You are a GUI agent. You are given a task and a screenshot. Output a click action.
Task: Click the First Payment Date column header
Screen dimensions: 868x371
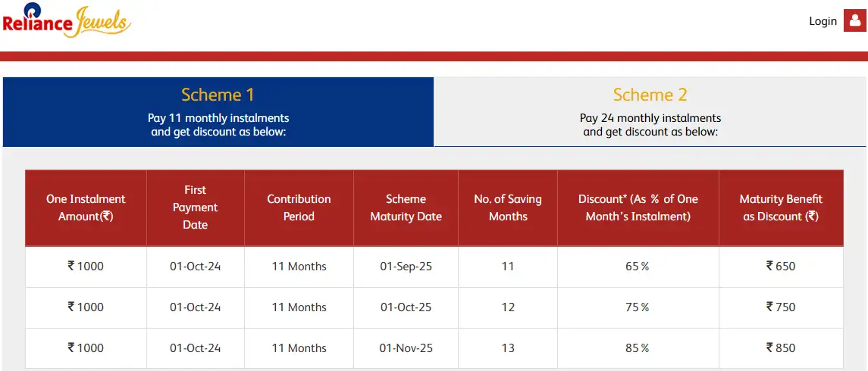[195, 207]
